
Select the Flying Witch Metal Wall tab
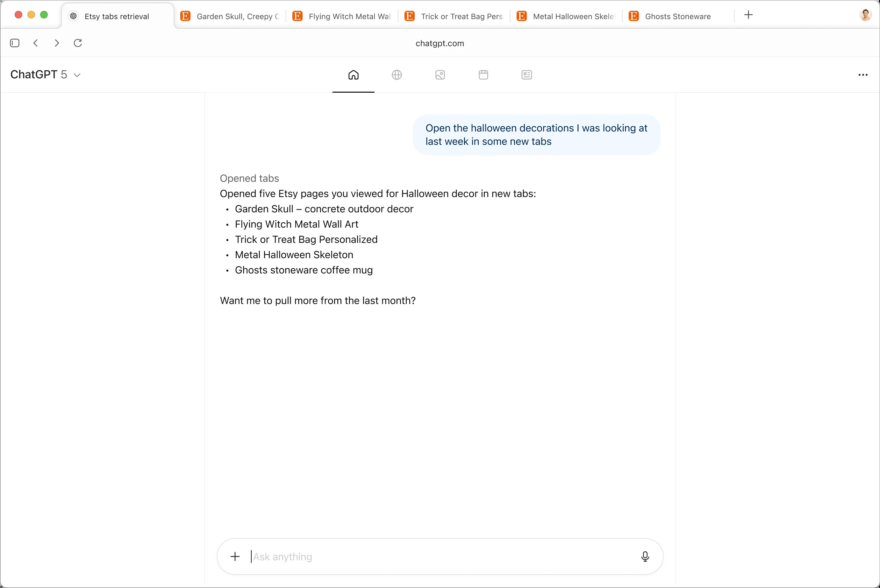tap(341, 16)
